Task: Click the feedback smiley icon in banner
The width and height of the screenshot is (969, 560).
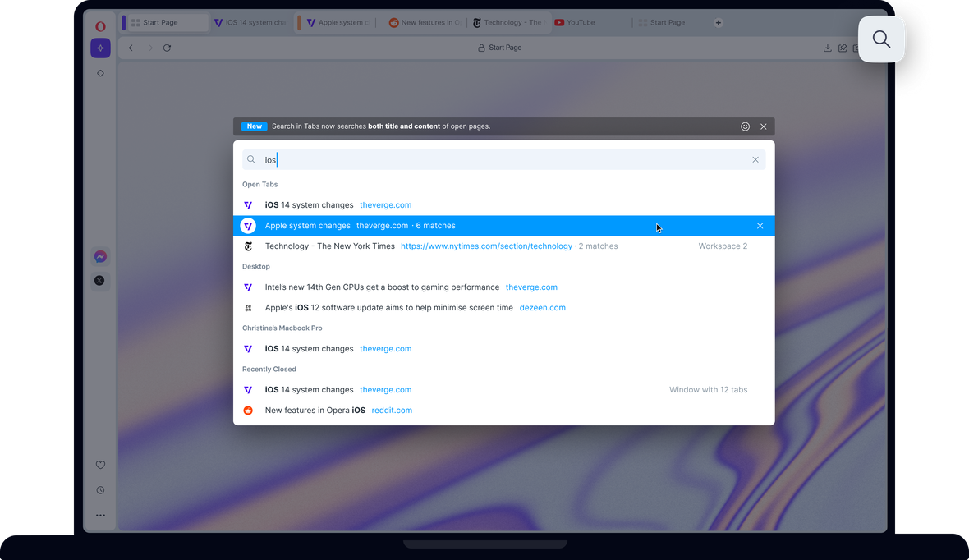Action: (x=746, y=126)
